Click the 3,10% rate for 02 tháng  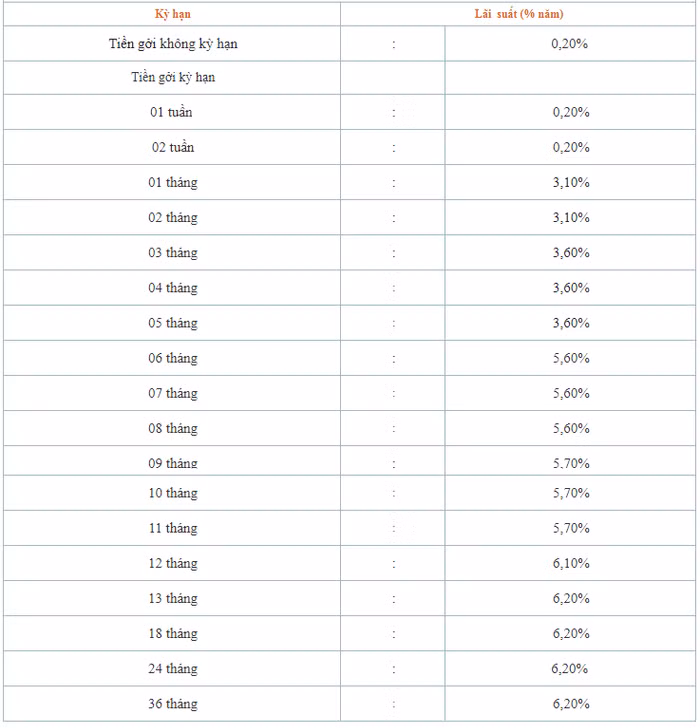[x=571, y=217]
